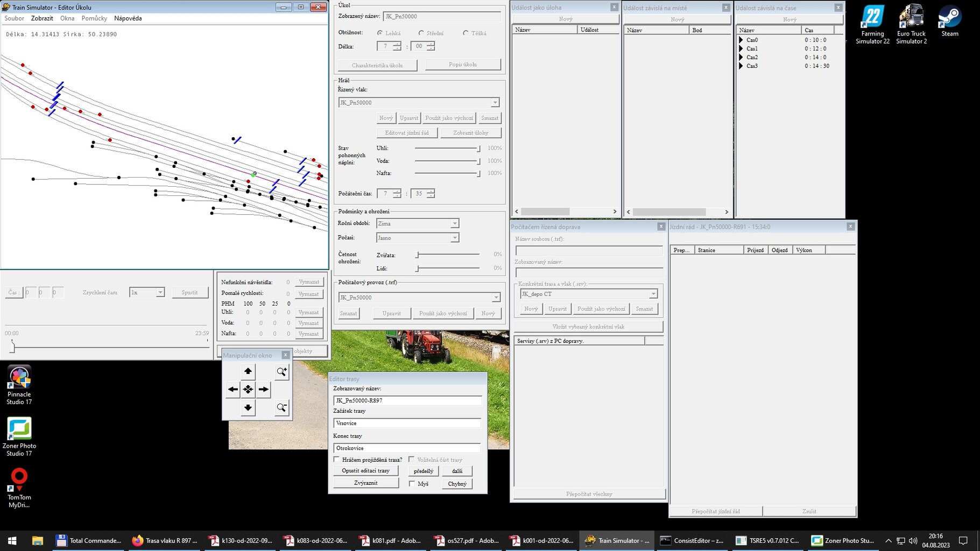Click Konec trasy field Otrokovice
Viewport: 980px width, 551px height.
pyautogui.click(x=407, y=448)
